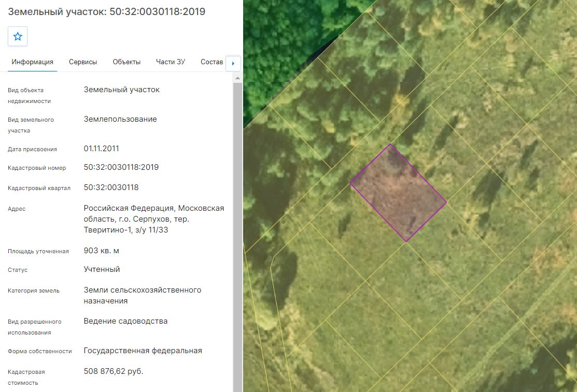Click permitted use value Ведение садоводства
Screen dimensions: 577x392
point(125,321)
